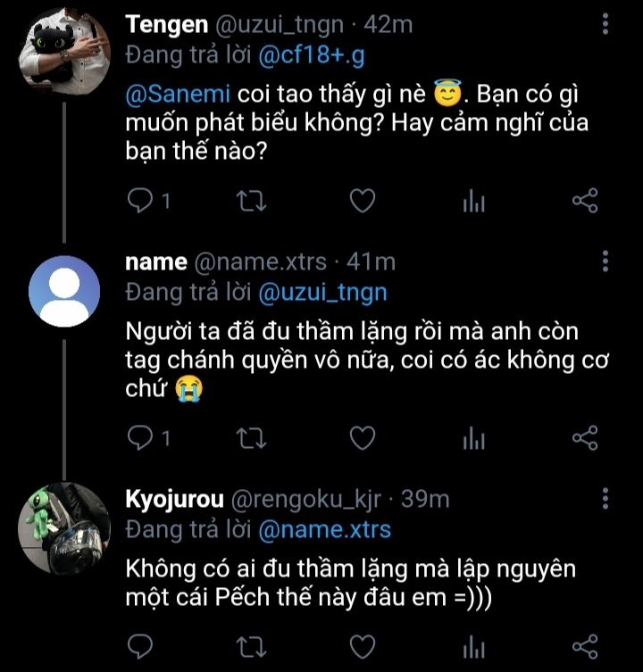Reply to Tengen's tweet
643x672 pixels.
point(141,202)
